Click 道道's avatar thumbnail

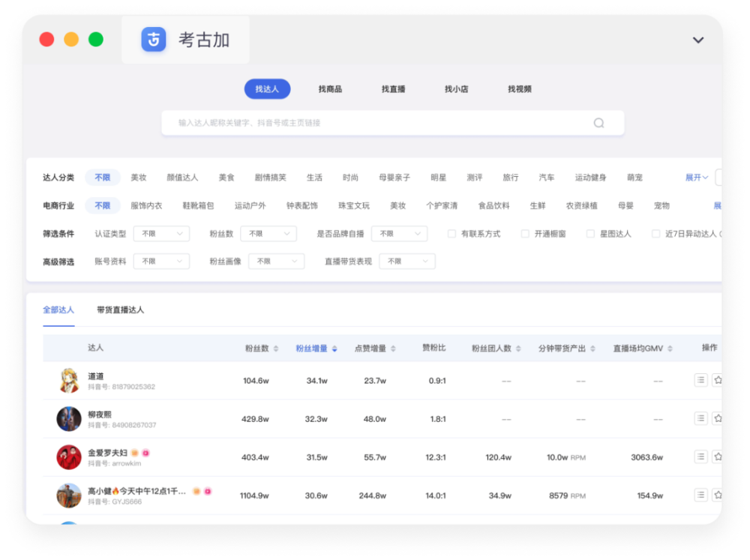coord(69,381)
